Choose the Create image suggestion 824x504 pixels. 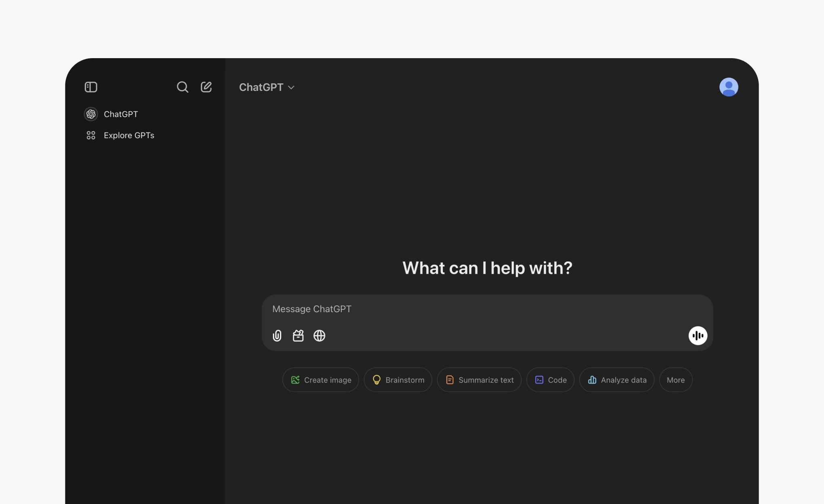tap(321, 380)
